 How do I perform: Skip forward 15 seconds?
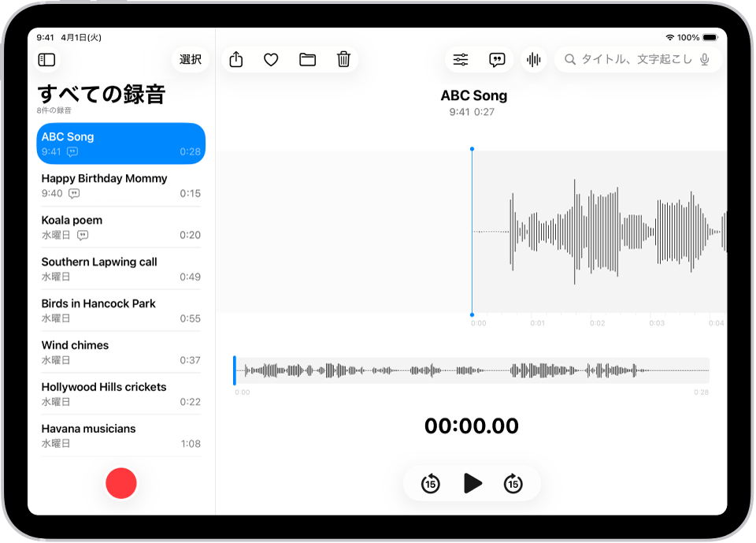(x=514, y=484)
